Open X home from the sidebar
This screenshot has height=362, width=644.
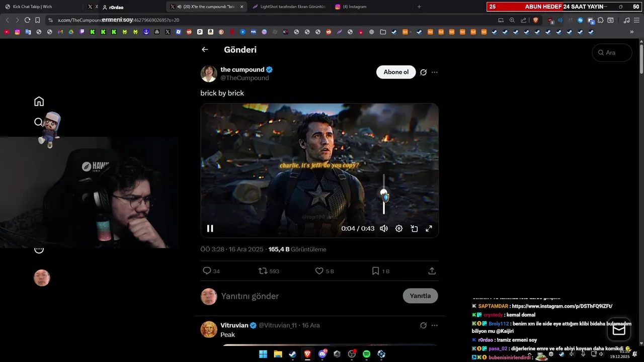[x=39, y=102]
